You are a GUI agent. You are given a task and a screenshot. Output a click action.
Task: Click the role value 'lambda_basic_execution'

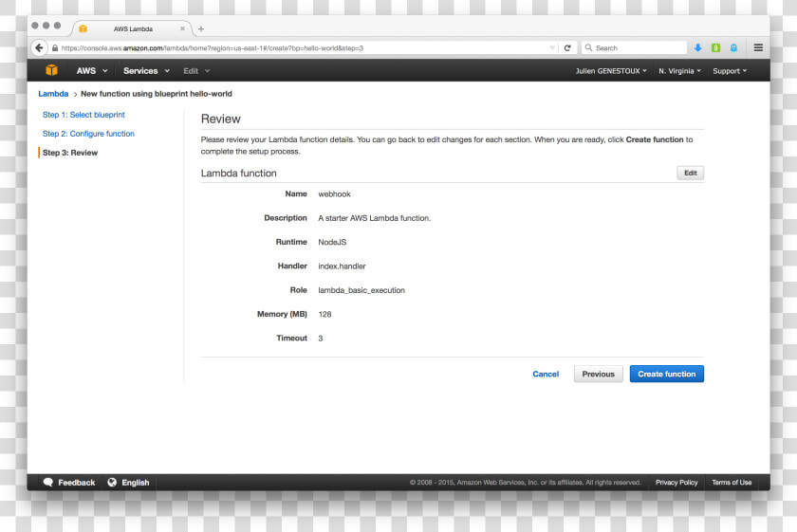tap(361, 290)
